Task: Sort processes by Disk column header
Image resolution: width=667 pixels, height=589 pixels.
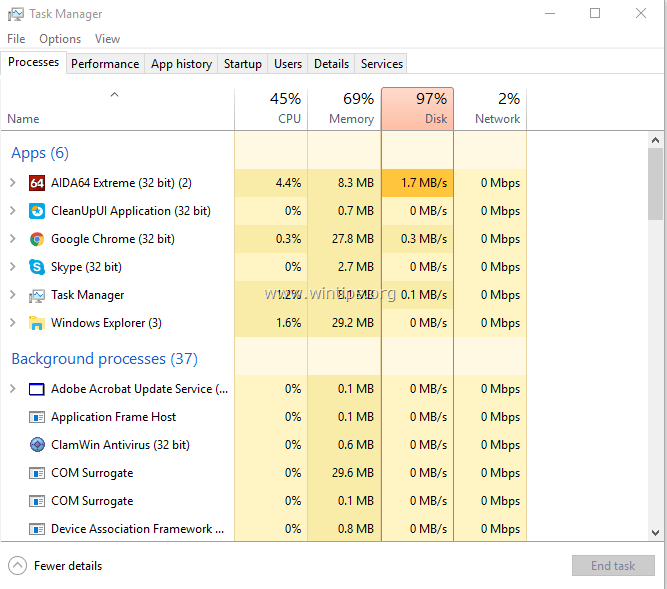Action: pos(418,109)
